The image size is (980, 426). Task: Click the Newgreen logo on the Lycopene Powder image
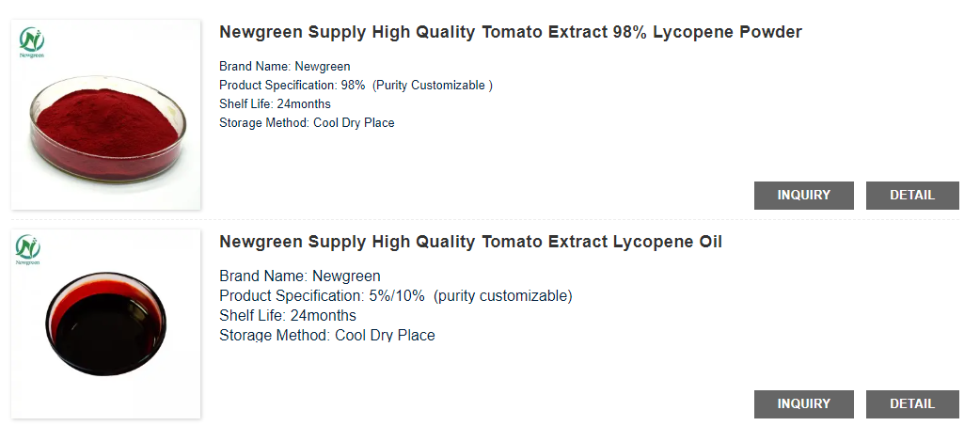(31, 42)
